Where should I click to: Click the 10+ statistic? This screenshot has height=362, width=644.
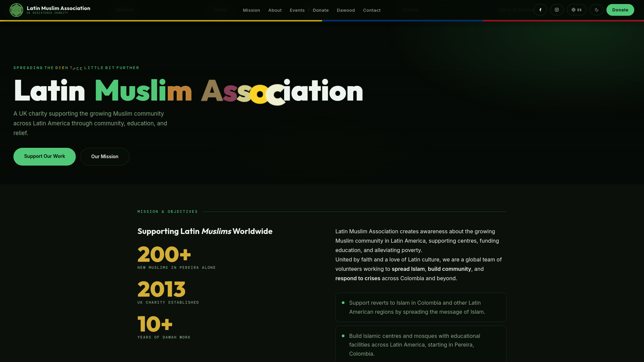click(x=155, y=324)
